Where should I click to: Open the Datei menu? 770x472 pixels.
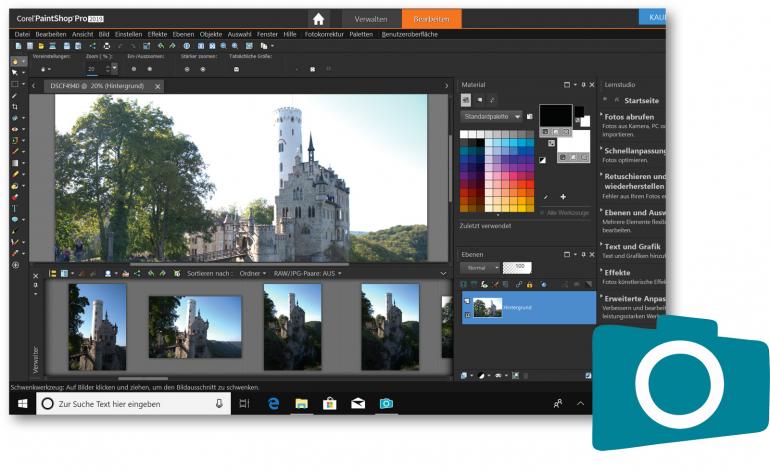[x=22, y=34]
